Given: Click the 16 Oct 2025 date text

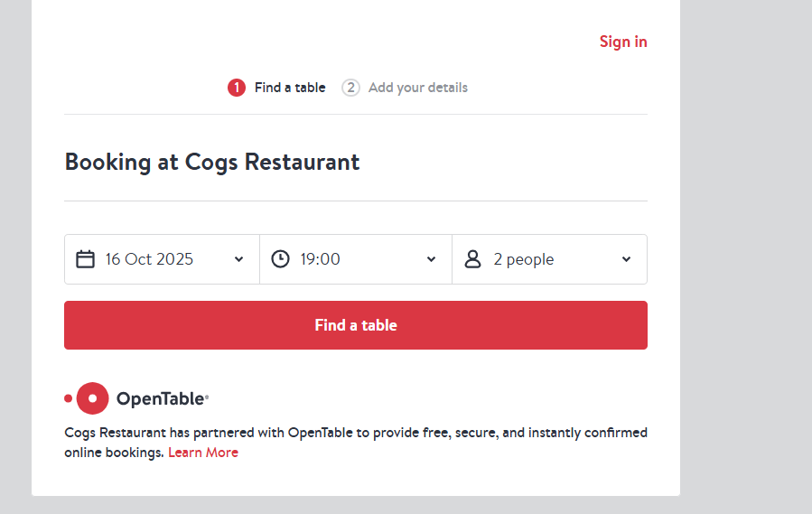Looking at the screenshot, I should point(149,259).
